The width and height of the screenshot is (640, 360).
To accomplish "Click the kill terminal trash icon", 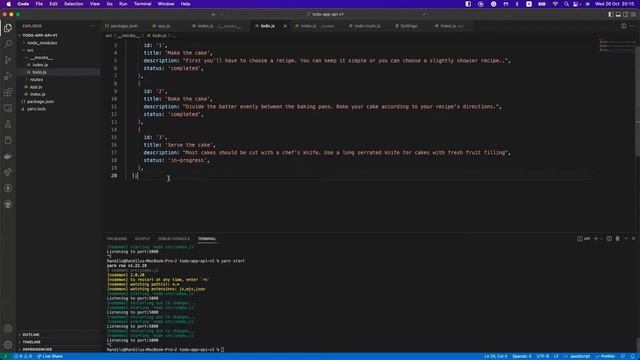I will [618, 238].
